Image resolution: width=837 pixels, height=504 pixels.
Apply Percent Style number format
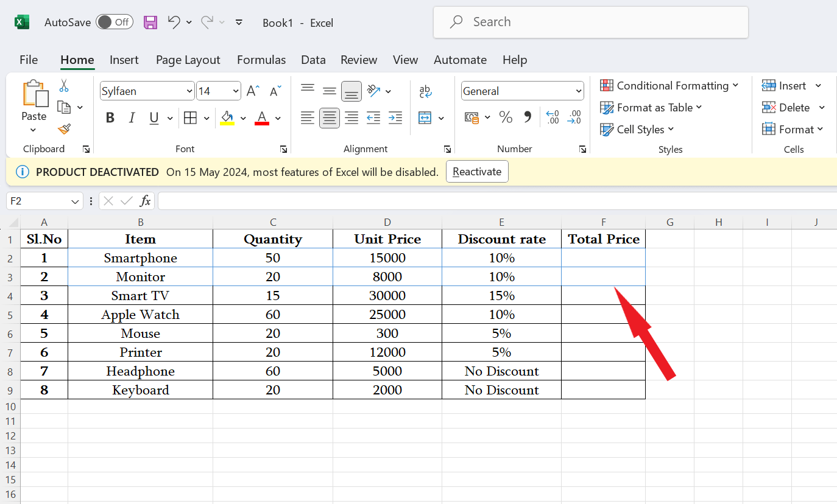click(506, 117)
